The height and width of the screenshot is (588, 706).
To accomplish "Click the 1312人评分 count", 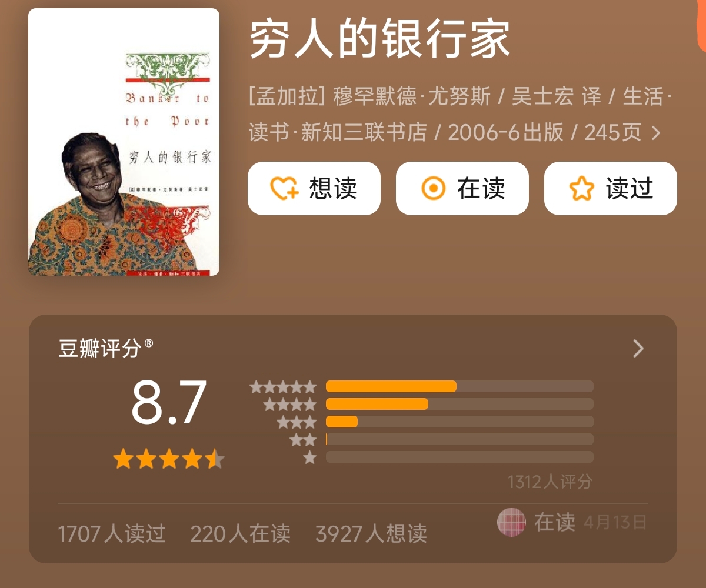I will point(550,482).
